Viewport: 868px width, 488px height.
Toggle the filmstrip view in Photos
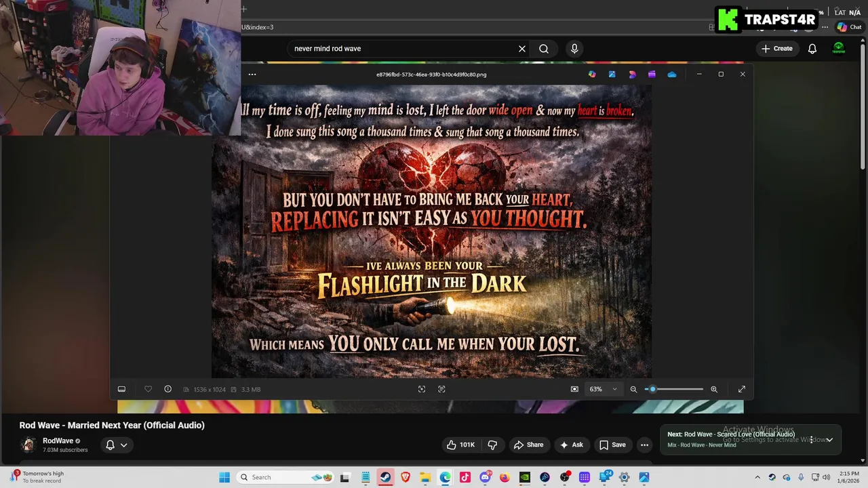click(x=121, y=389)
